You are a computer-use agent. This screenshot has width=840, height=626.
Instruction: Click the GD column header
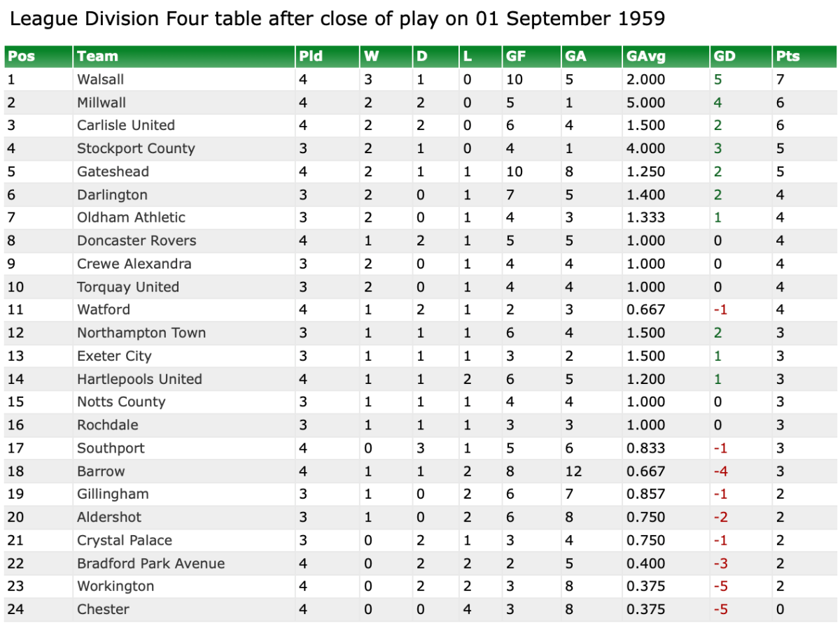tap(724, 57)
